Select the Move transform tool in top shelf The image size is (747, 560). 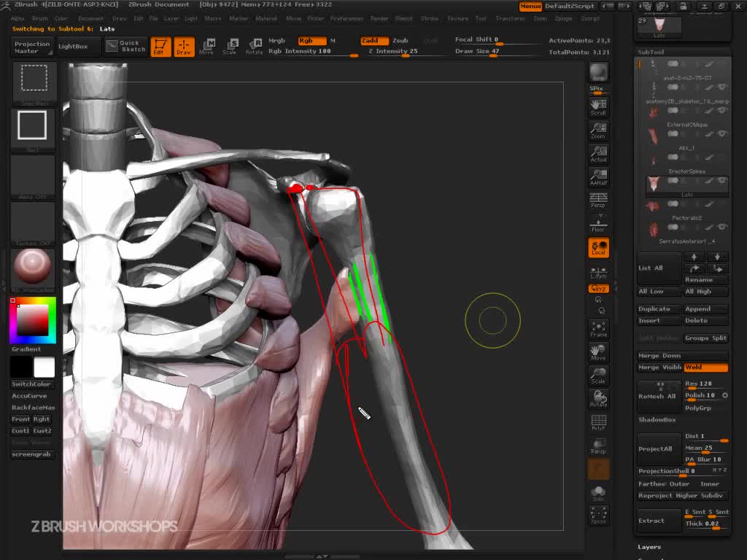206,47
